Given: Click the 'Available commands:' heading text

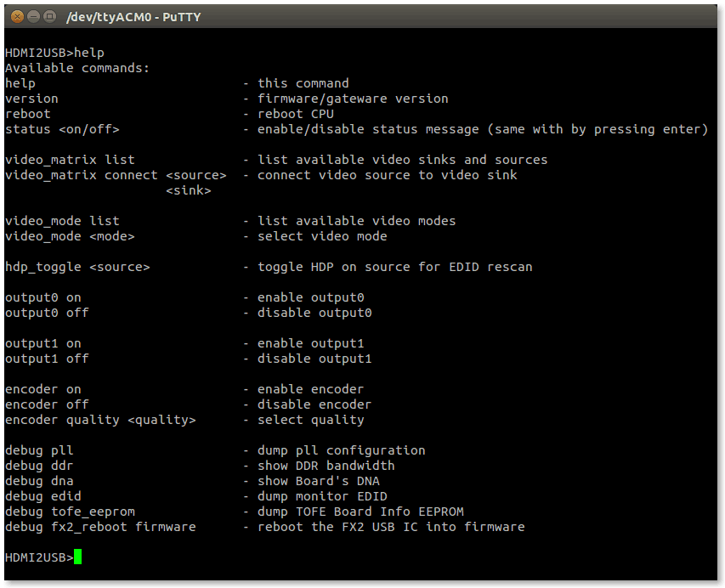Looking at the screenshot, I should [x=77, y=68].
